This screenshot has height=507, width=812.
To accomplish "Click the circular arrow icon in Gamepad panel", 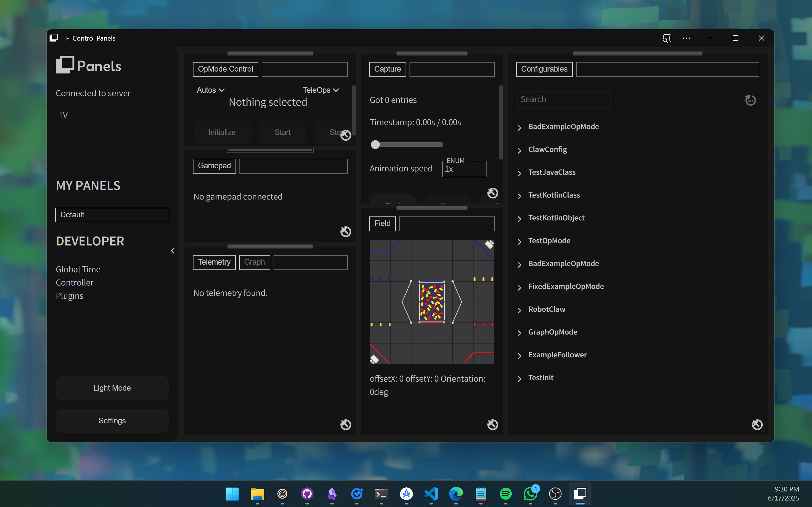I will click(x=346, y=232).
